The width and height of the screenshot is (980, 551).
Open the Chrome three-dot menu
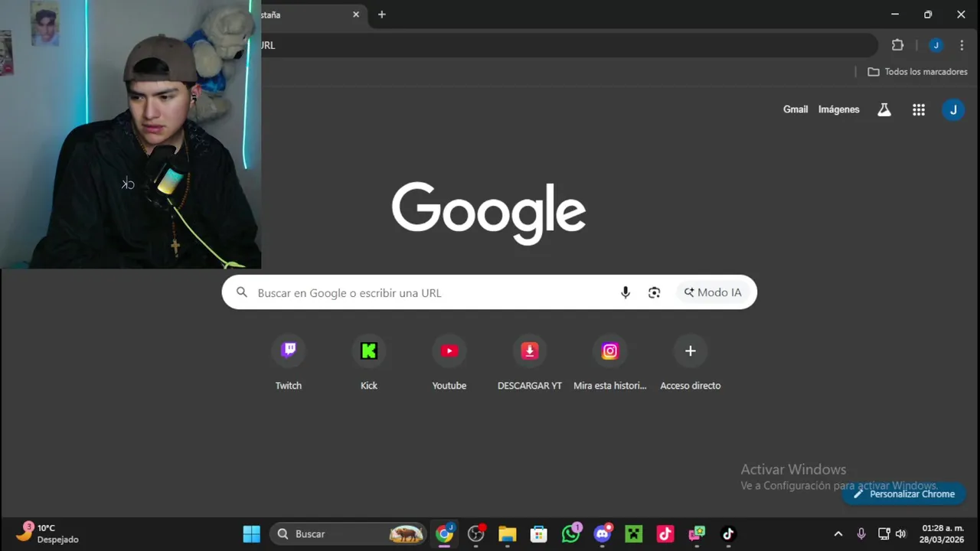click(962, 45)
